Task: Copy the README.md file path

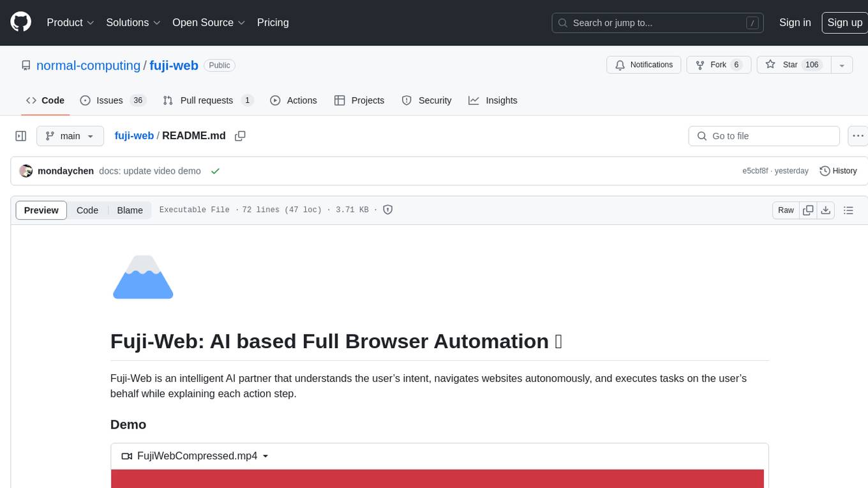Action: point(240,136)
